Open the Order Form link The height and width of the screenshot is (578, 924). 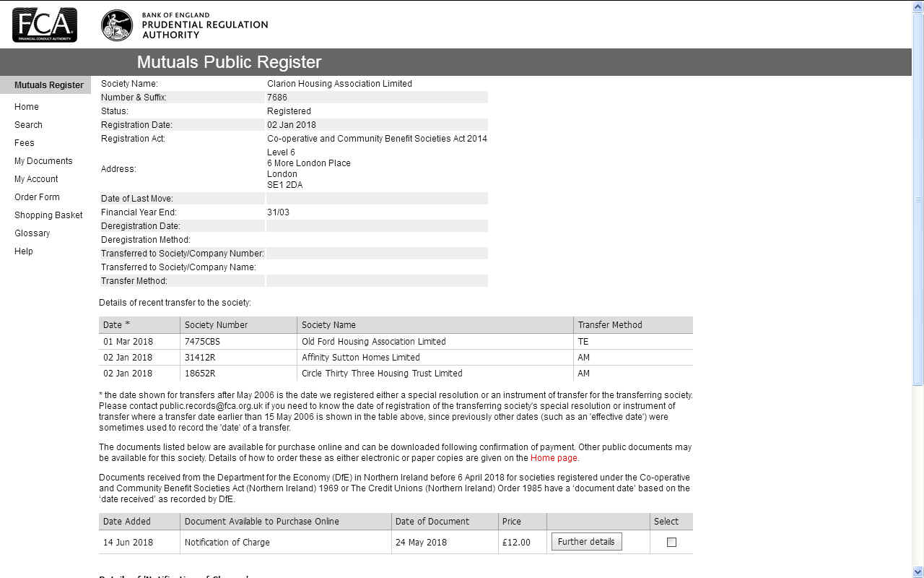(37, 197)
